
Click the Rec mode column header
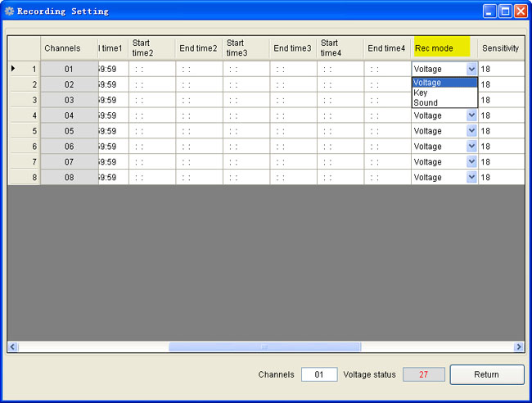(x=442, y=48)
